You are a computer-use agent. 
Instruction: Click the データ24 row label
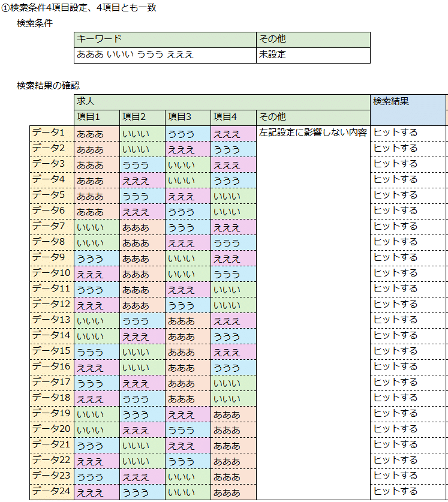point(52,491)
